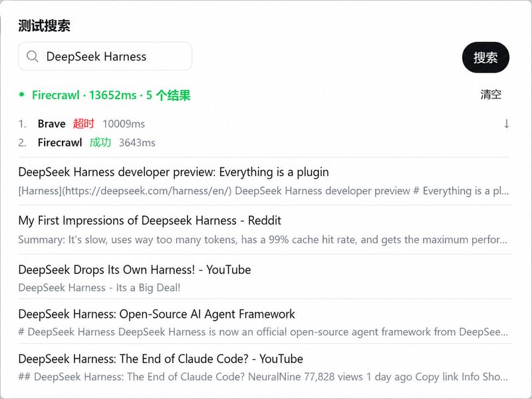532x399 pixels.
Task: Click snippet 'DeepSeek Harness - Its a Big Deal!'
Action: pyautogui.click(x=99, y=288)
